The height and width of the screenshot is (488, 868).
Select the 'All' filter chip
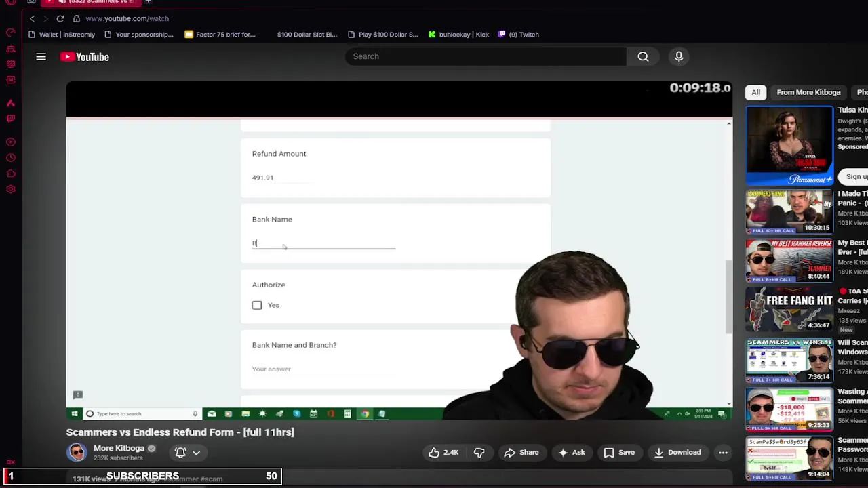(755, 92)
